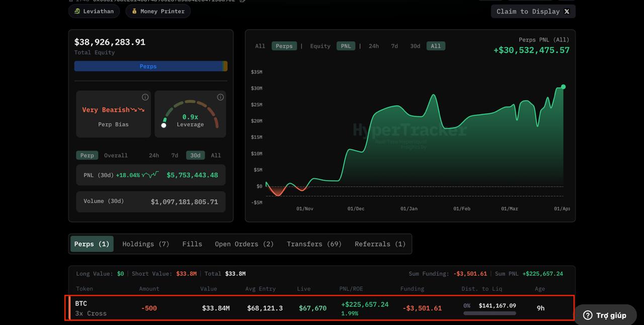Screen dimensions: 644x325
Task: Switch chart to Equity mode
Action: [320, 46]
